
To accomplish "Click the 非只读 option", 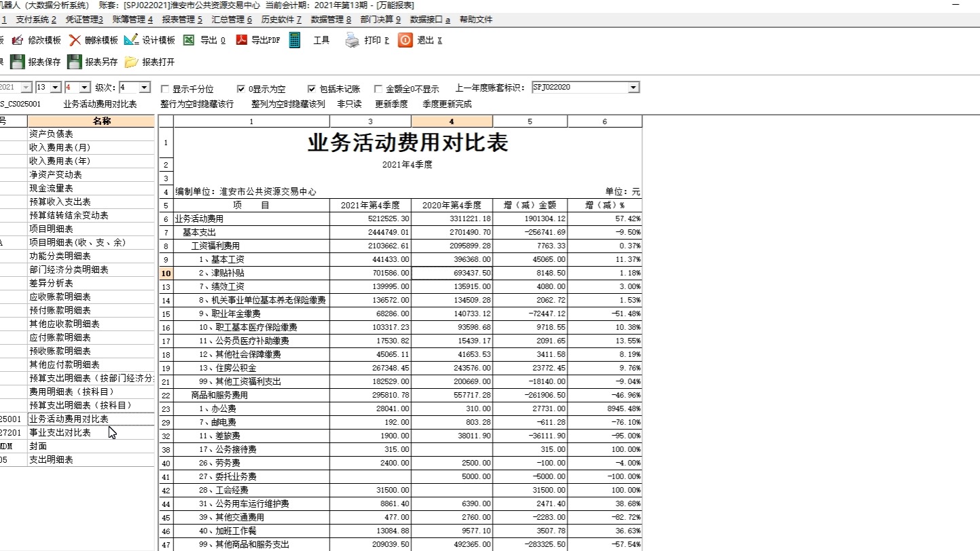I will [x=349, y=104].
